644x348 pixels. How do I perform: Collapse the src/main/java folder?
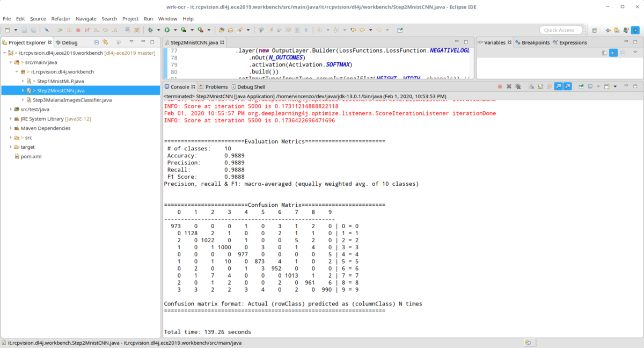tap(11, 62)
